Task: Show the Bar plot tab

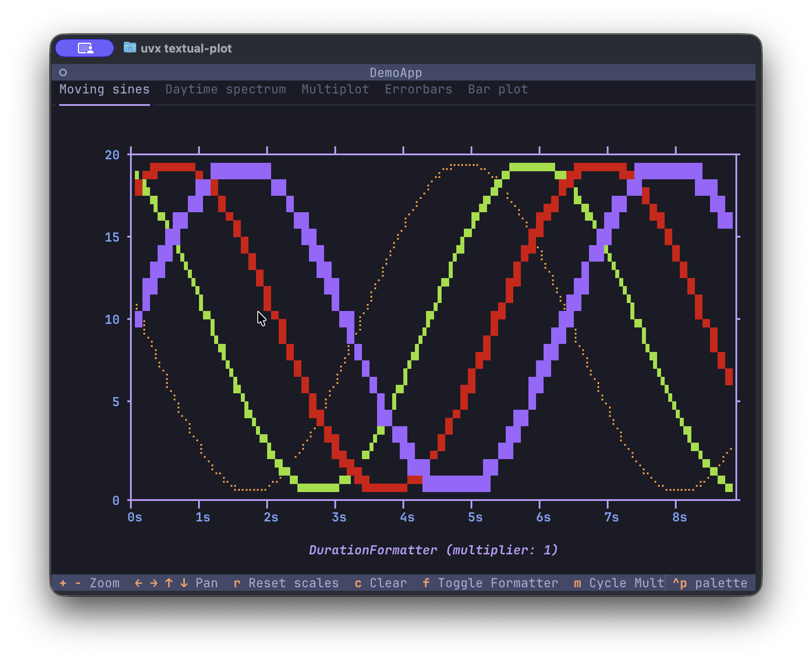Action: (497, 89)
